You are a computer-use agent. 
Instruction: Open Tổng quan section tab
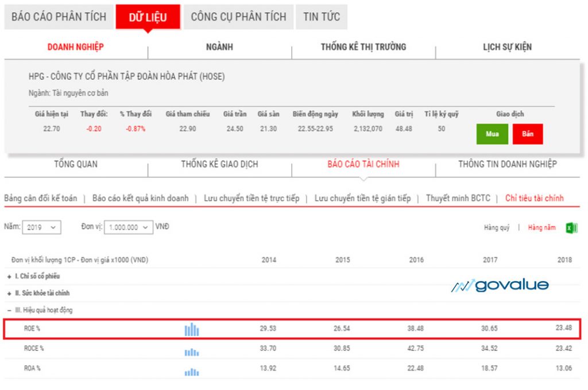[x=76, y=164]
